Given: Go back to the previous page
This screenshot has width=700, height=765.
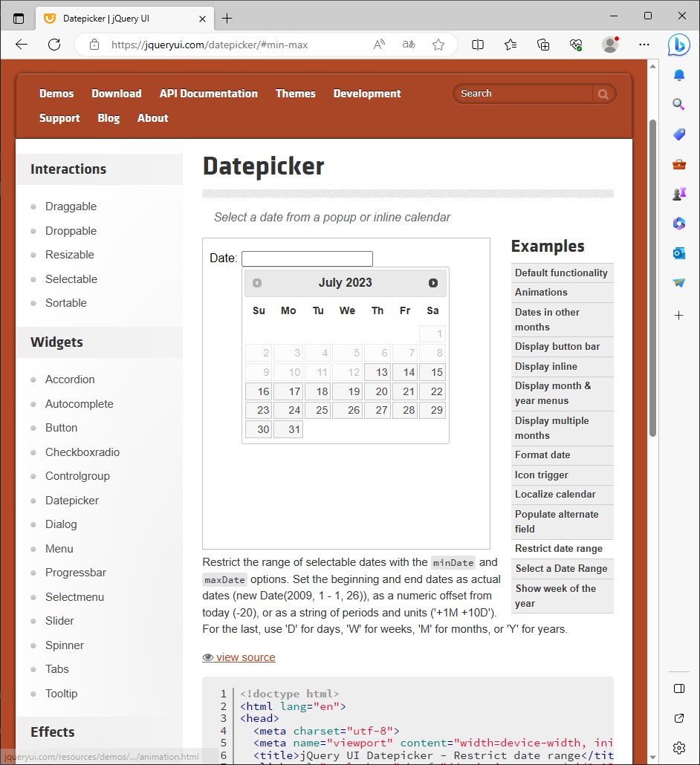Looking at the screenshot, I should click(22, 45).
